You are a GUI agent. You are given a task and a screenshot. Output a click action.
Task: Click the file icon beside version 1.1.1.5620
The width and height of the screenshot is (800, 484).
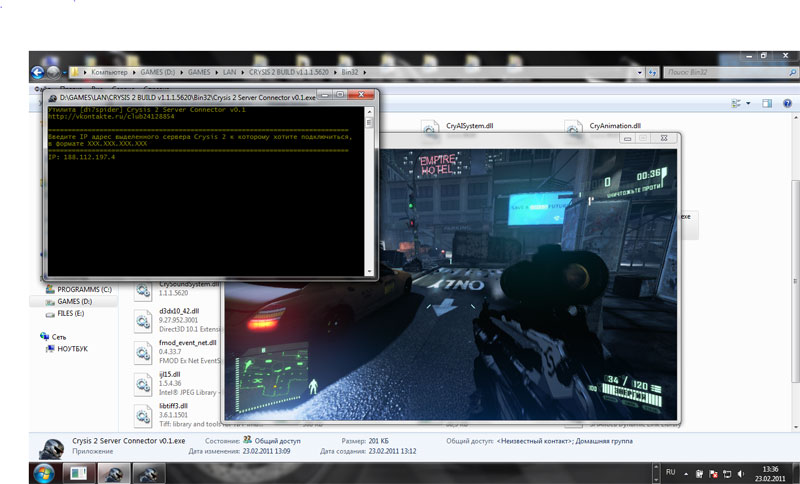pyautogui.click(x=143, y=291)
